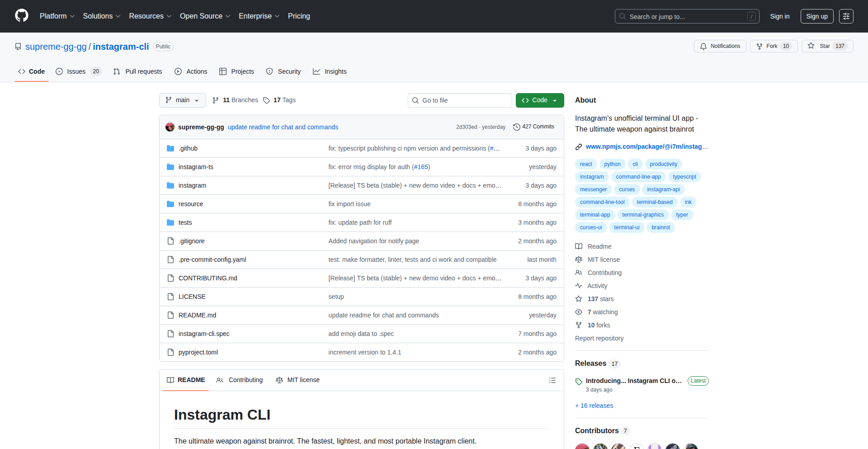Click the Contributing people icon in About

[x=579, y=273]
